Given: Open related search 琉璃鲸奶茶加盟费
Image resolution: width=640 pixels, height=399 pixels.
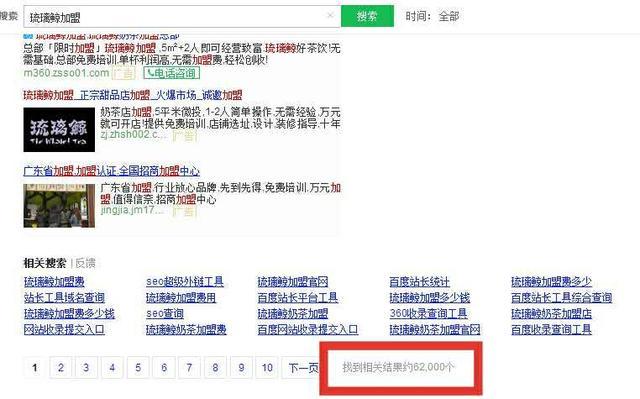Looking at the screenshot, I should [x=186, y=329].
